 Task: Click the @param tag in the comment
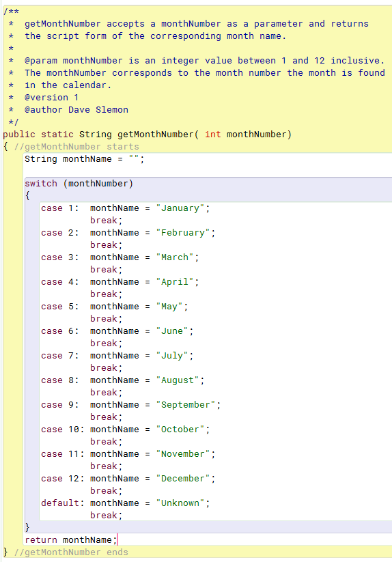(x=41, y=61)
